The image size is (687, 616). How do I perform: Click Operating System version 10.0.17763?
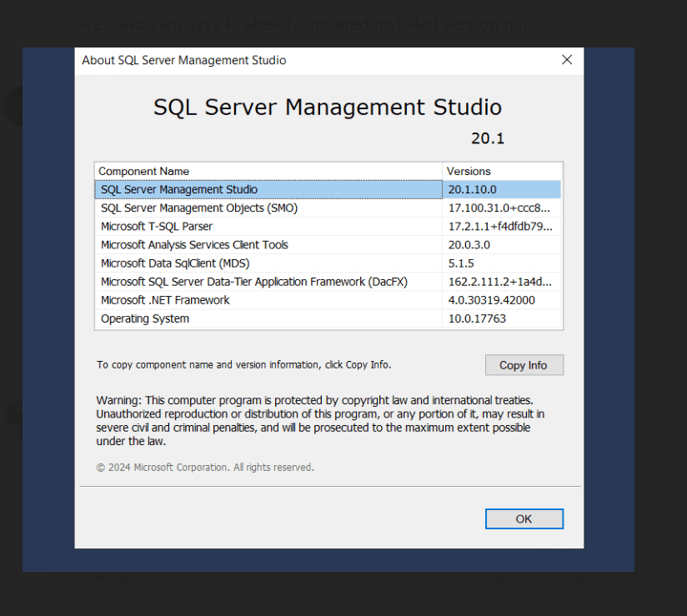point(477,318)
